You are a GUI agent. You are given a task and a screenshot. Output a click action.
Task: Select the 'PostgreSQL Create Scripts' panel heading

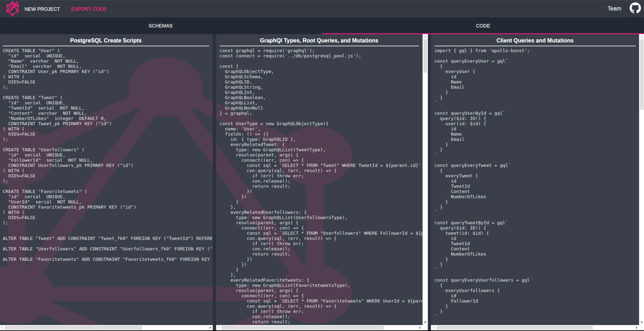pyautogui.click(x=105, y=40)
